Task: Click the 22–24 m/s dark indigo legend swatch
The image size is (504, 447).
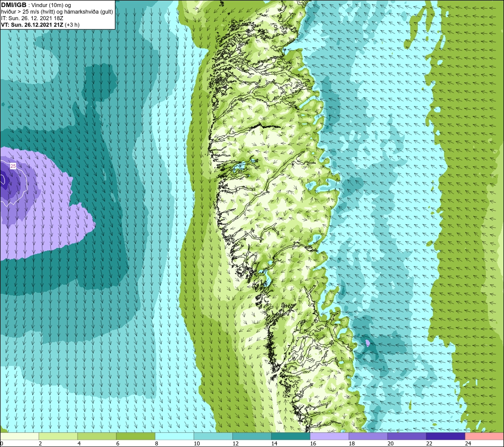Action: click(x=446, y=436)
